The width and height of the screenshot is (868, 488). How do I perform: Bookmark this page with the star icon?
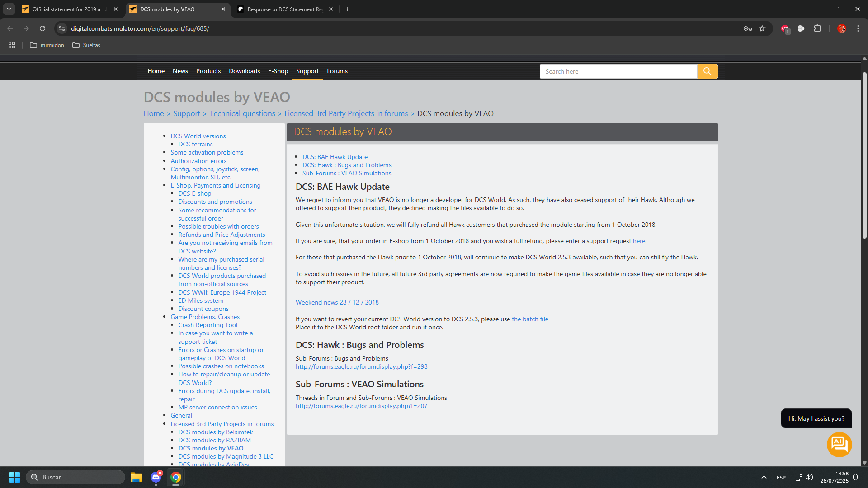762,28
